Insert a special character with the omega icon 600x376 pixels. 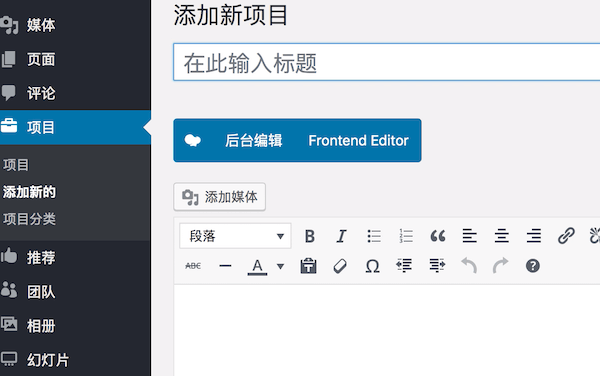tap(372, 266)
